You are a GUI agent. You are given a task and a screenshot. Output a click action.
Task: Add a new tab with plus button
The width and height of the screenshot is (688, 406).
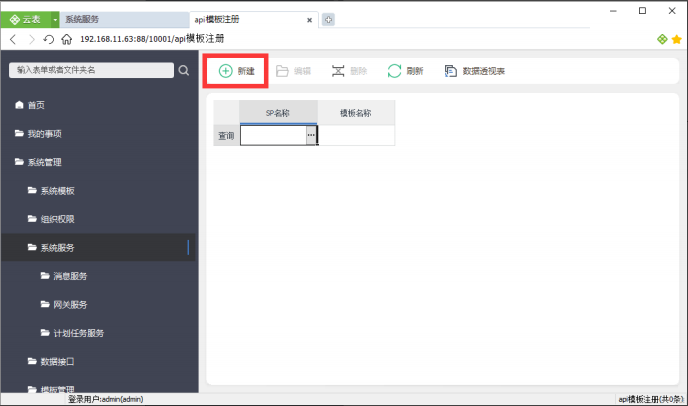point(328,20)
